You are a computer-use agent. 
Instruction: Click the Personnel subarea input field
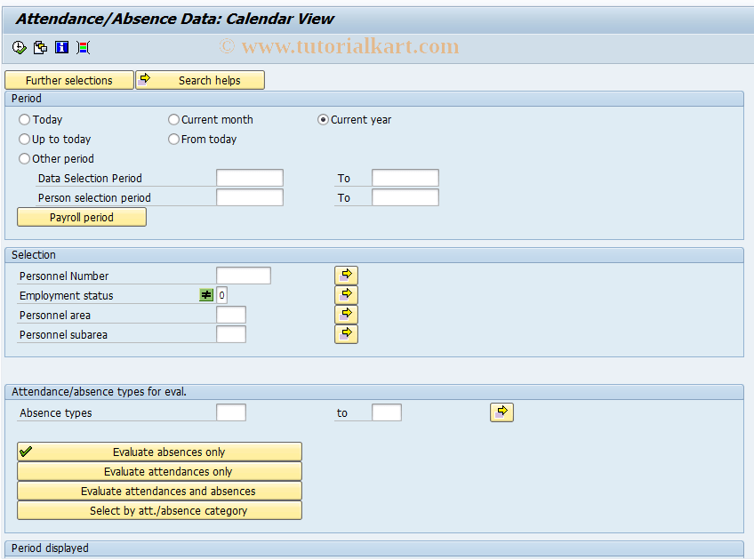(231, 334)
